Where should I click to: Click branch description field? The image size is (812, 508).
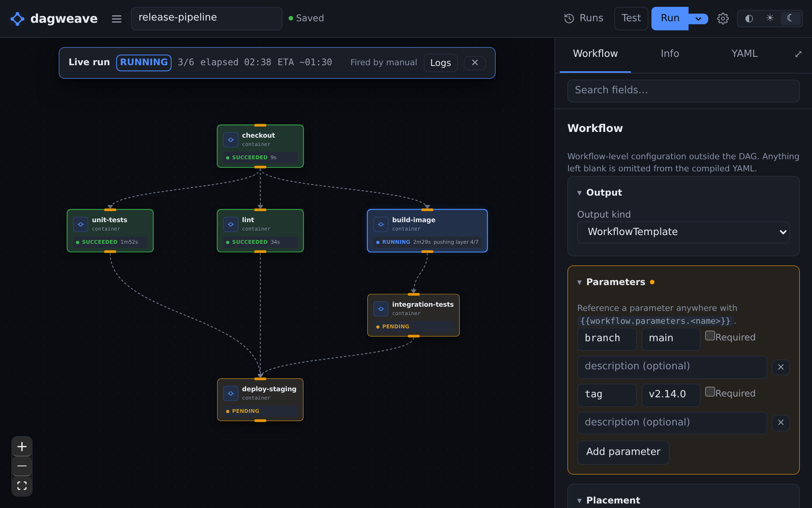pos(672,367)
